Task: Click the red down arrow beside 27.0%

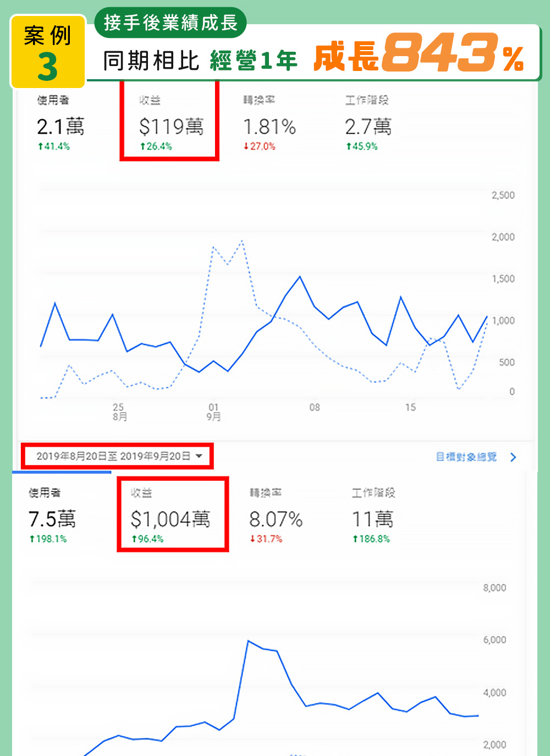Action: [x=246, y=146]
